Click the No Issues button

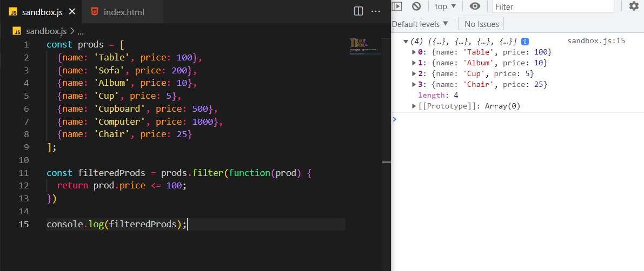[481, 24]
